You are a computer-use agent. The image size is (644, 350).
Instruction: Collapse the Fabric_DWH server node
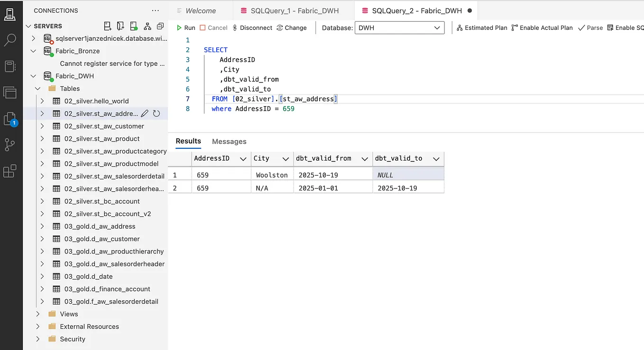pos(33,76)
